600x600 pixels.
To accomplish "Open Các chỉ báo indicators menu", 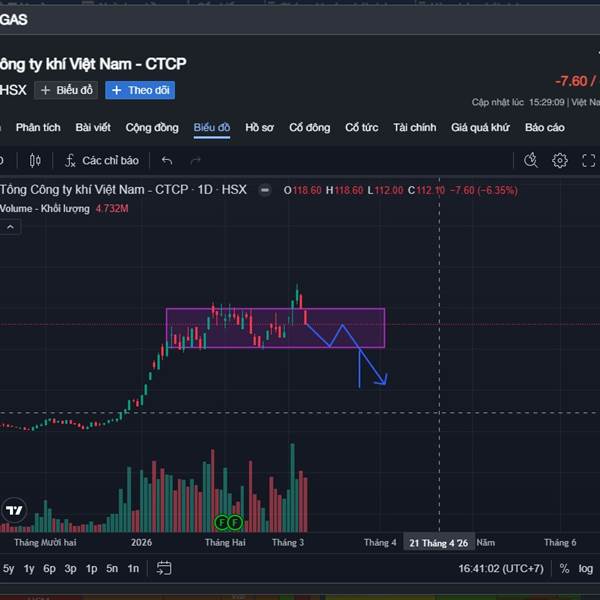I will coord(102,160).
